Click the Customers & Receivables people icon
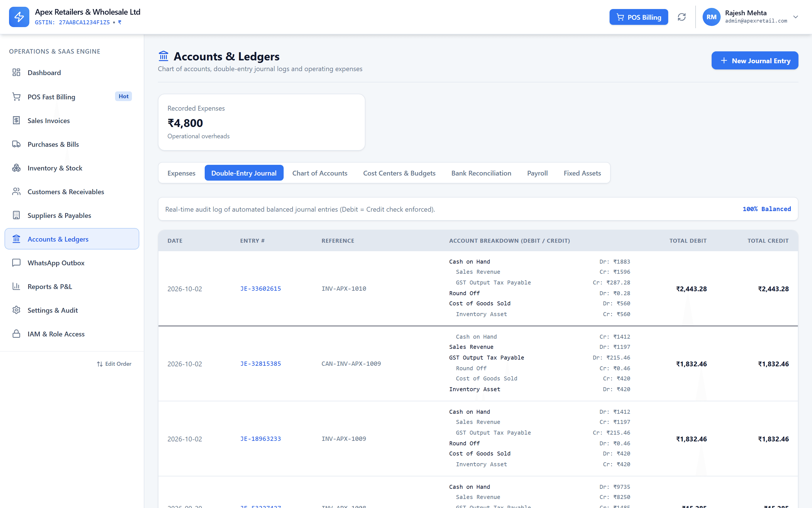This screenshot has height=508, width=812. (16, 192)
